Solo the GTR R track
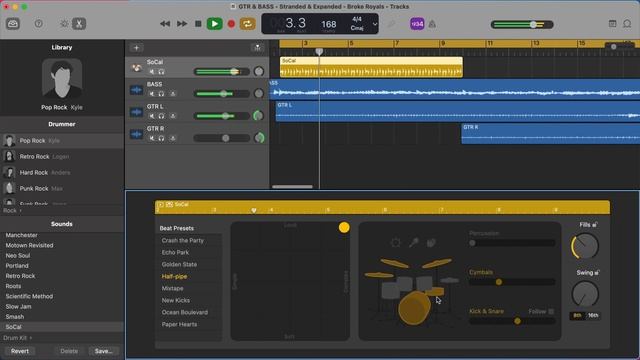The height and width of the screenshot is (360, 640). (x=161, y=138)
